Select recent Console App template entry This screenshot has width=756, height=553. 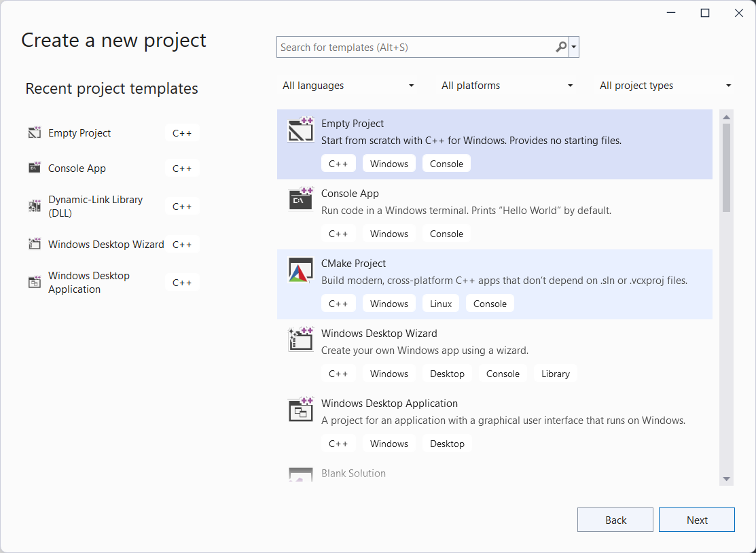77,168
